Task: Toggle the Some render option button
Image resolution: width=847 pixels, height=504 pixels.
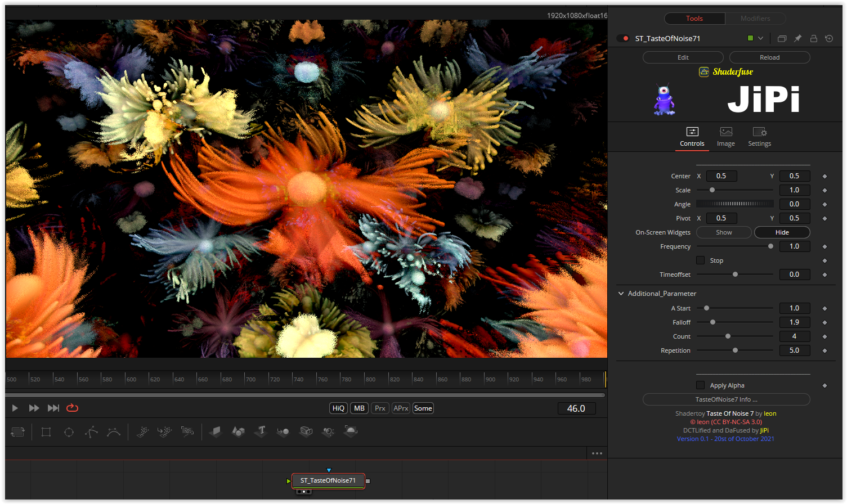Action: [423, 408]
